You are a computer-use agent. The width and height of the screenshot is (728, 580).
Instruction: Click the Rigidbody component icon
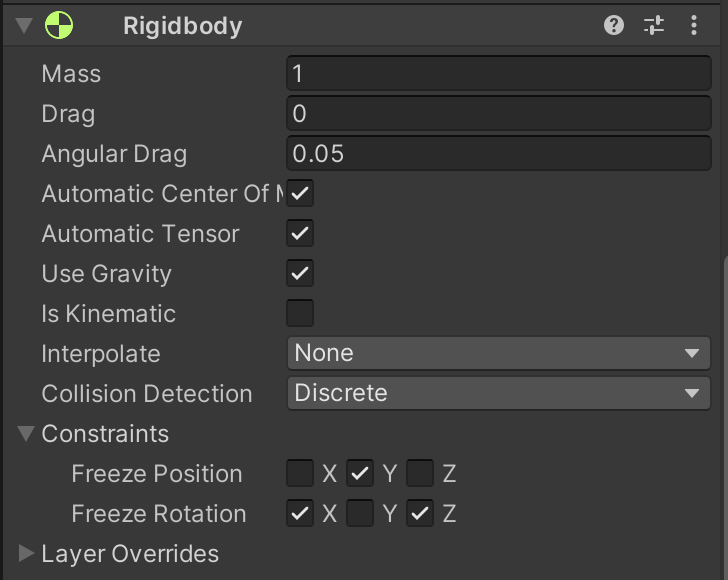(59, 25)
